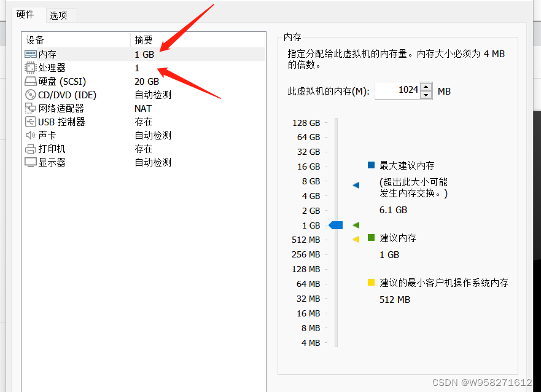Screen dimensions: 541x392
Task: Select the 显示器 row label
Action: pyautogui.click(x=52, y=162)
